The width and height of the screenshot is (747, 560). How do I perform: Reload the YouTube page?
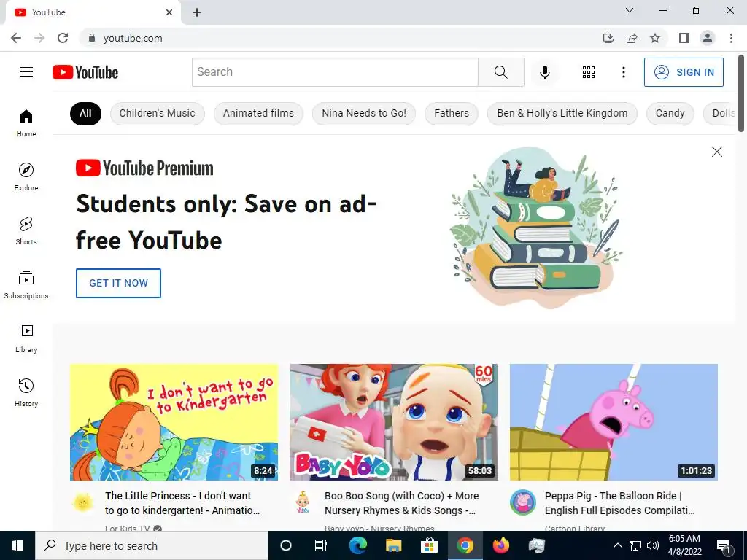(x=63, y=38)
